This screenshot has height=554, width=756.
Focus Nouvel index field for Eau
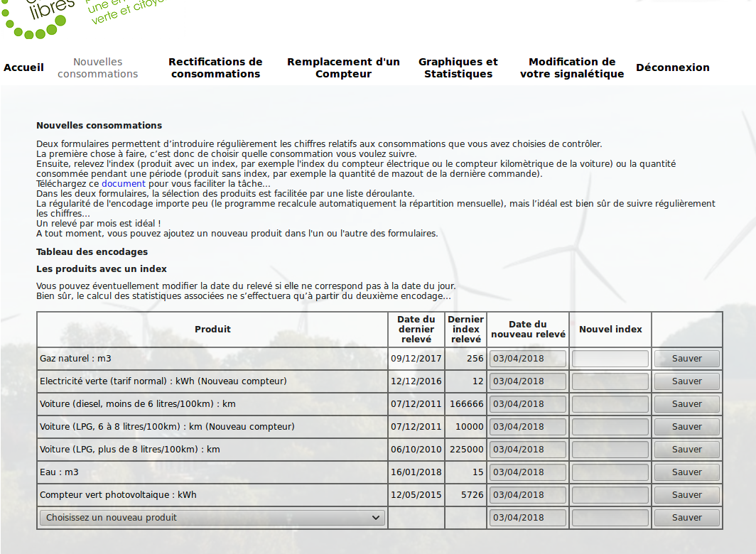(x=610, y=472)
